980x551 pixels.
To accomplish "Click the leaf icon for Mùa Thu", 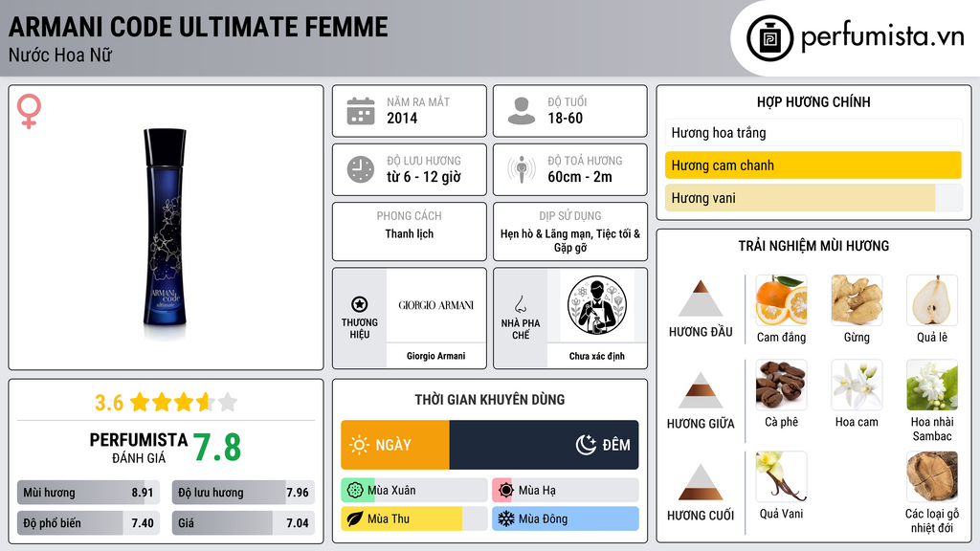I will coord(355,519).
